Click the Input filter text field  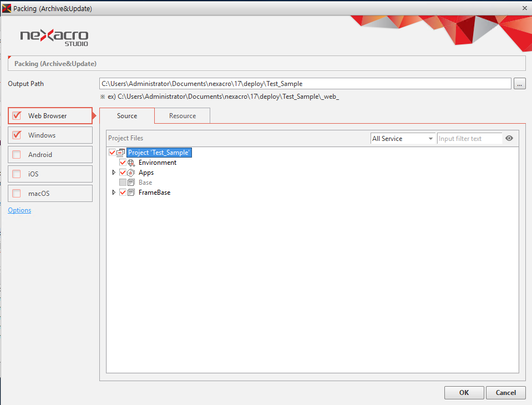pyautogui.click(x=469, y=139)
